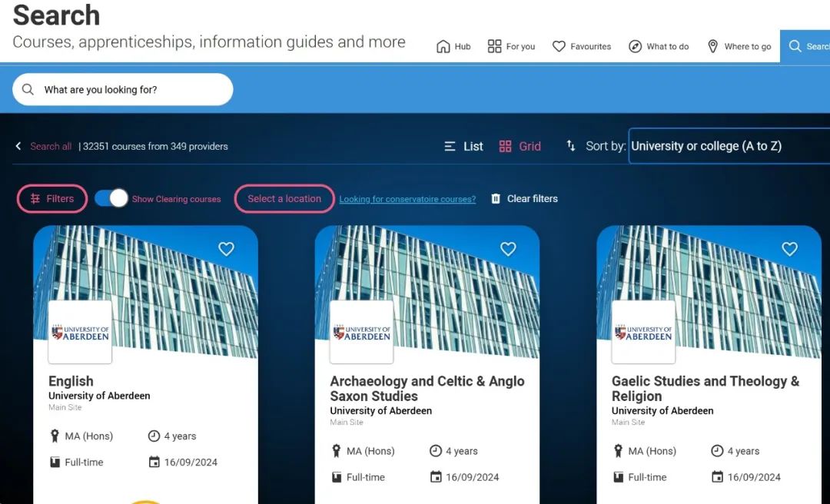Open the What to do menu

tap(659, 47)
